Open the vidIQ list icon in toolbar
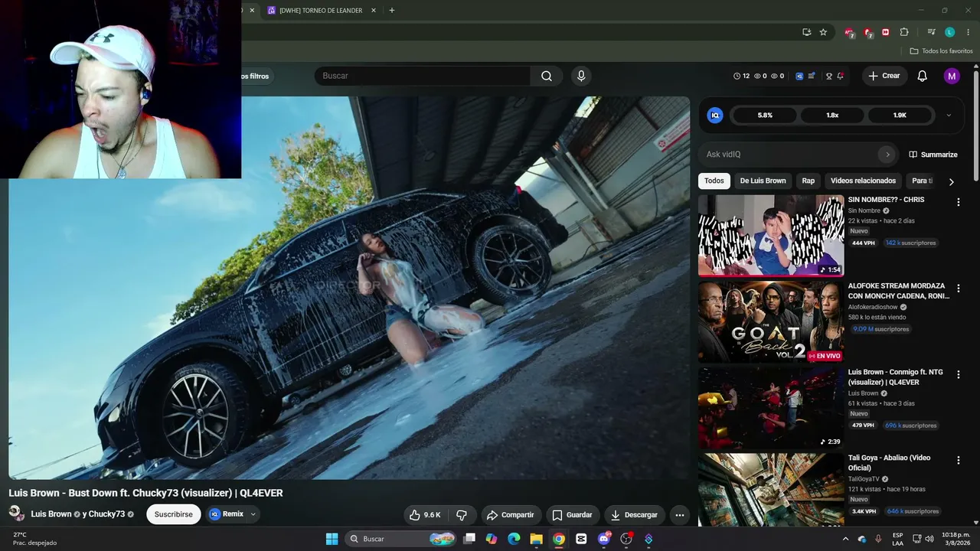Screen dimensions: 980x551 [812, 76]
